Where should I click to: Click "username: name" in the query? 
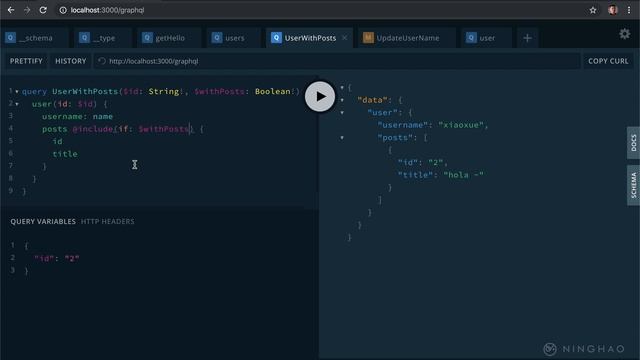click(77, 116)
